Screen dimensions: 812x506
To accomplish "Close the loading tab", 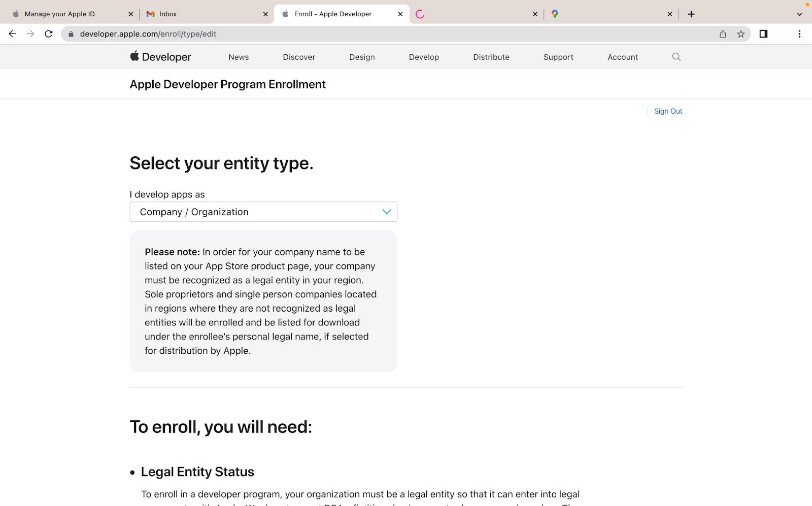I will [x=535, y=14].
